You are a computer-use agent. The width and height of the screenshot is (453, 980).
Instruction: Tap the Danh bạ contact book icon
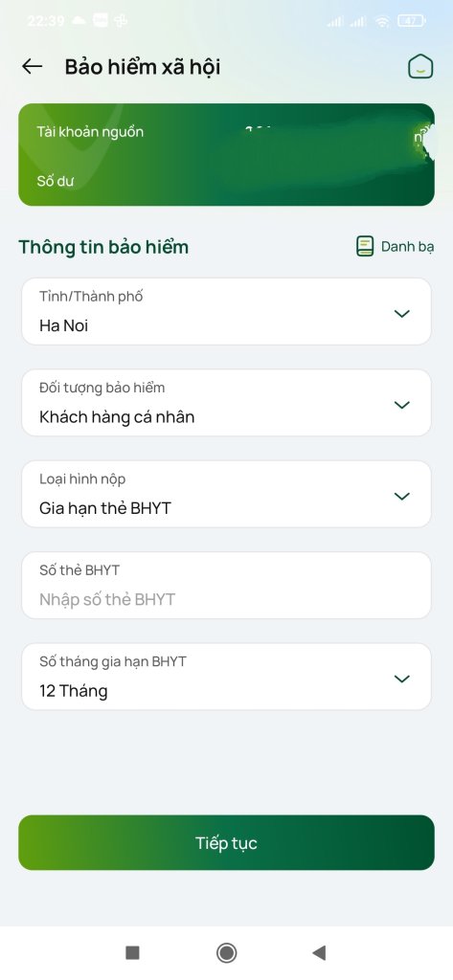(365, 246)
